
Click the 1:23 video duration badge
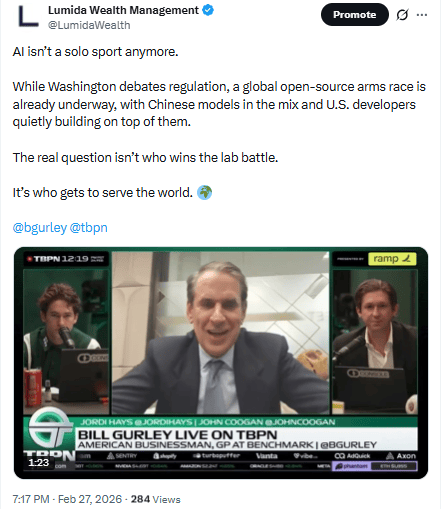click(x=39, y=463)
